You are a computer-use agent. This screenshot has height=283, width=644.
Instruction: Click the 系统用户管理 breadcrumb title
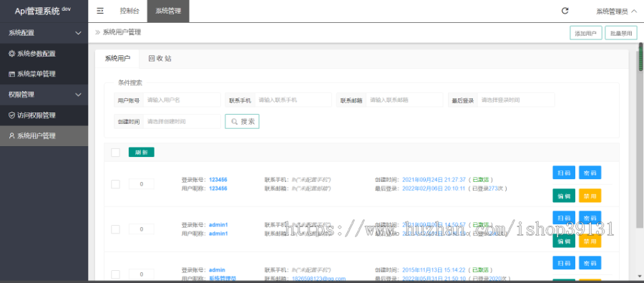(122, 32)
